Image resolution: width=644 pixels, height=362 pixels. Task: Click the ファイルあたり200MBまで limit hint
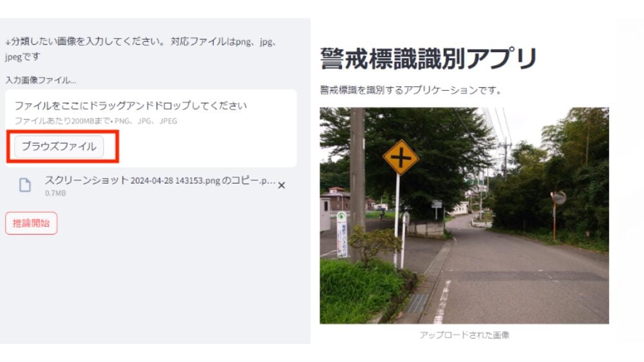click(x=96, y=121)
